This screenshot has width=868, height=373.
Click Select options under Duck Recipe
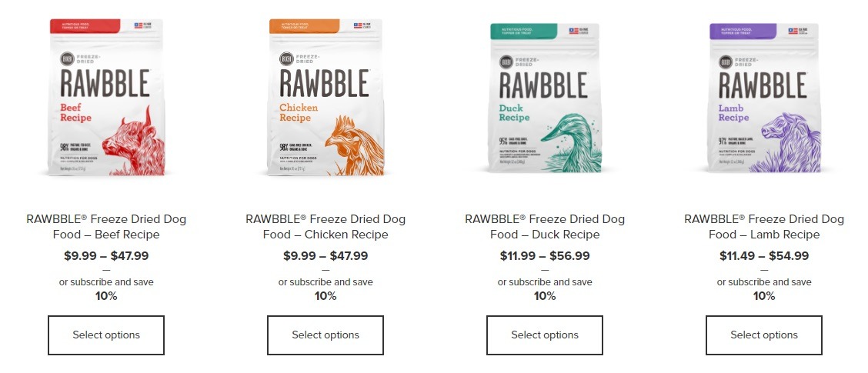coord(545,335)
